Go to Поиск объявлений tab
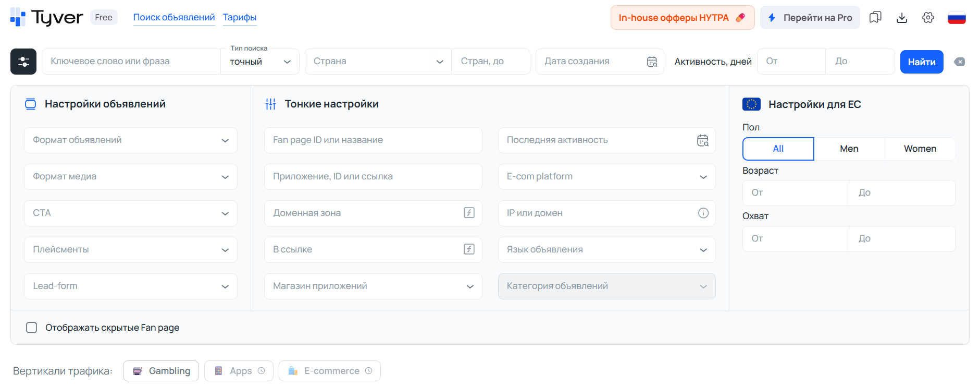Image resolution: width=980 pixels, height=386 pixels. click(174, 17)
